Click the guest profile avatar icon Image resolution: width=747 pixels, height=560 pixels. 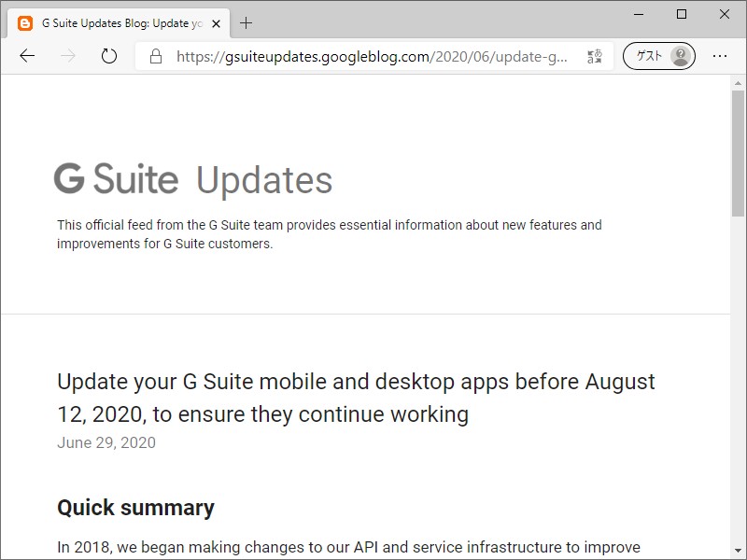pyautogui.click(x=679, y=56)
